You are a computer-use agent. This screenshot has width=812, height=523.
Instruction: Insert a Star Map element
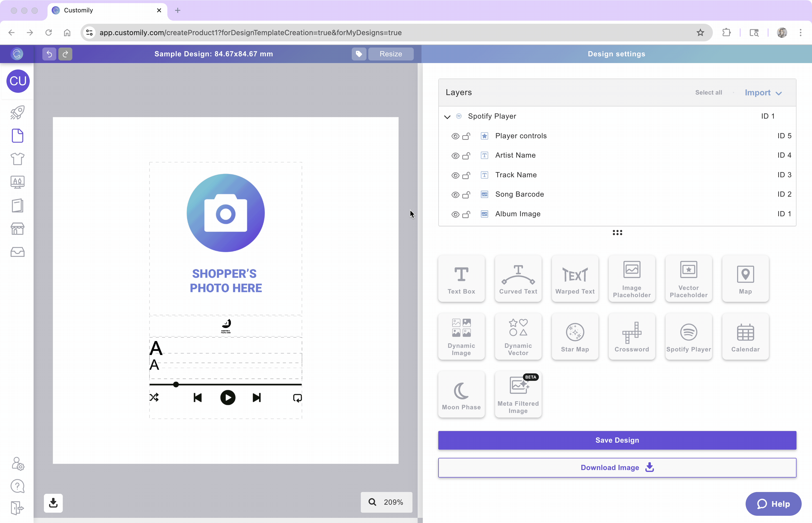coord(574,336)
